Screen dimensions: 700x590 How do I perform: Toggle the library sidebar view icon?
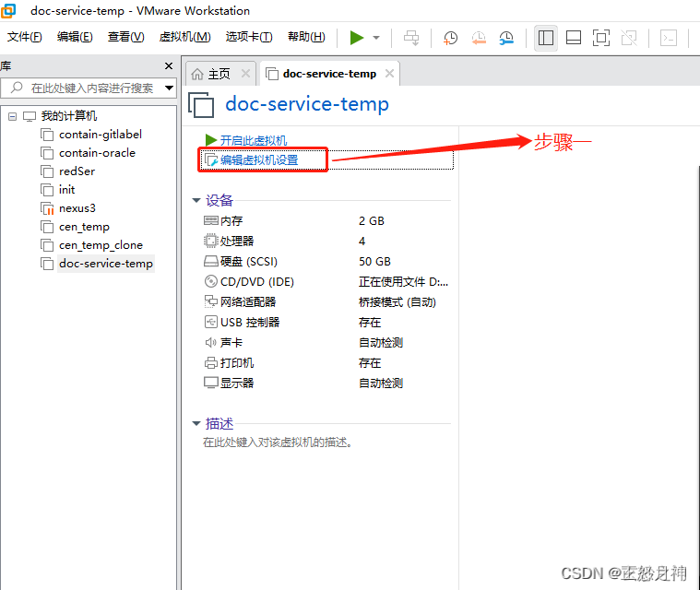[x=546, y=38]
